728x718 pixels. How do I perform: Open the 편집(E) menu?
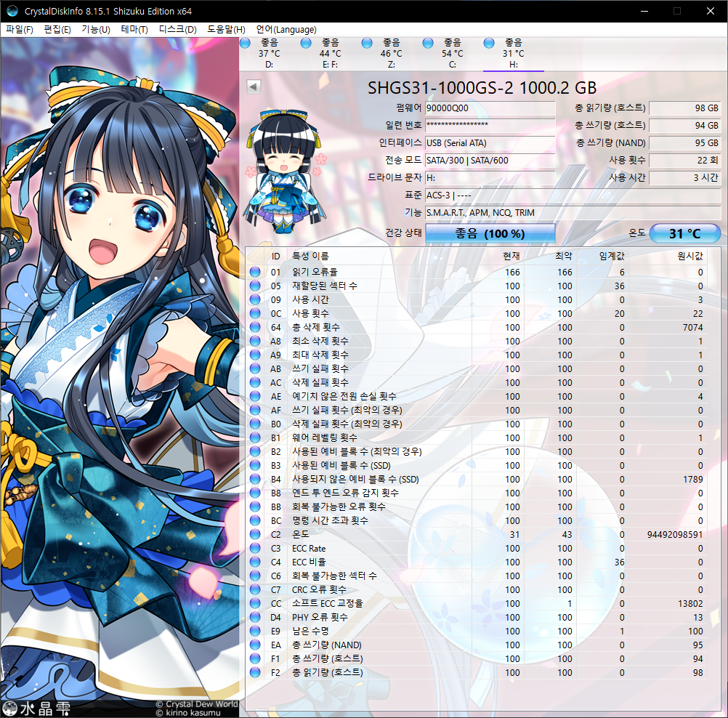click(x=57, y=30)
